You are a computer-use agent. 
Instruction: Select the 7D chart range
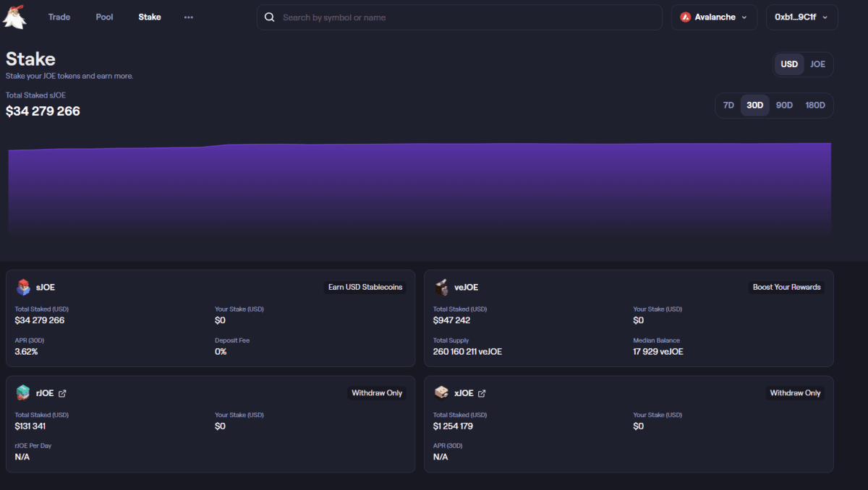[728, 106]
